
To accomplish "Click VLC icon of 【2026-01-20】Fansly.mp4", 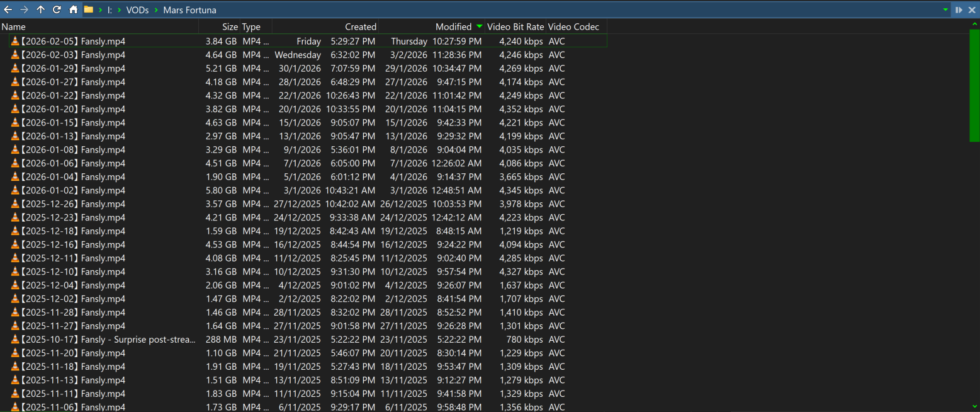I will coord(15,109).
